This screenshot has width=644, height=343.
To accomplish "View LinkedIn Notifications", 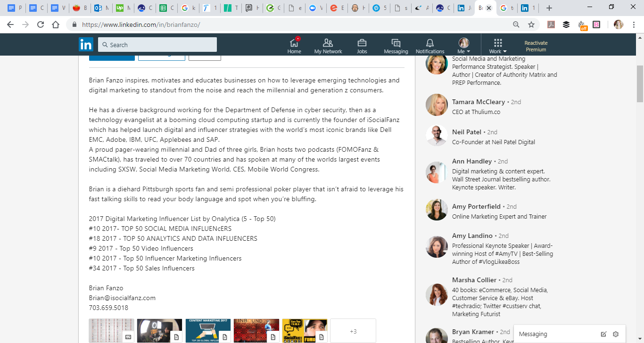I will pyautogui.click(x=430, y=46).
